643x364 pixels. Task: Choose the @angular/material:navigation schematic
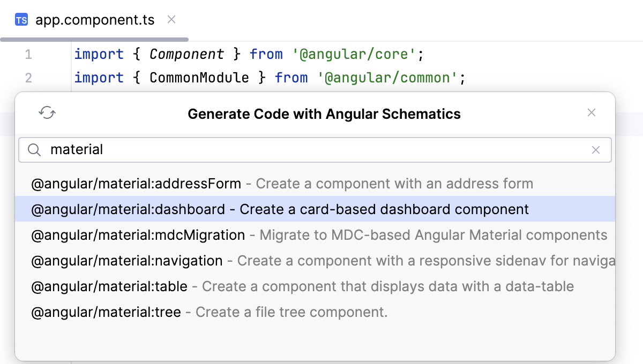[126, 260]
